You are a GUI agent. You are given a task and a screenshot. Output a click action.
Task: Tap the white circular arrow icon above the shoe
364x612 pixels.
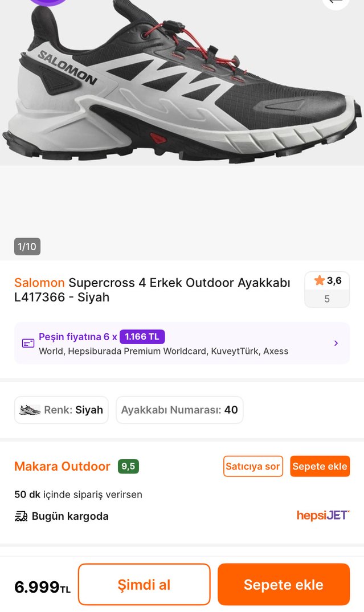tap(336, 2)
